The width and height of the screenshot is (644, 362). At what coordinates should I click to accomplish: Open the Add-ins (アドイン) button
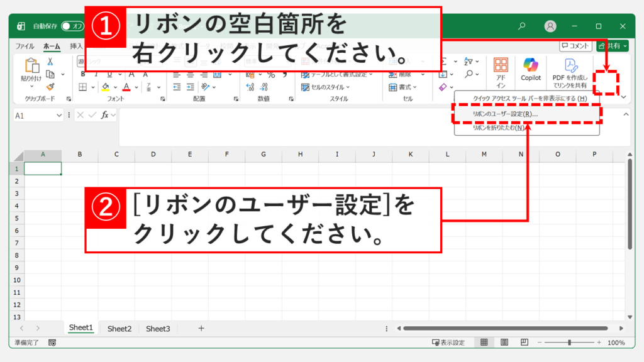click(500, 73)
